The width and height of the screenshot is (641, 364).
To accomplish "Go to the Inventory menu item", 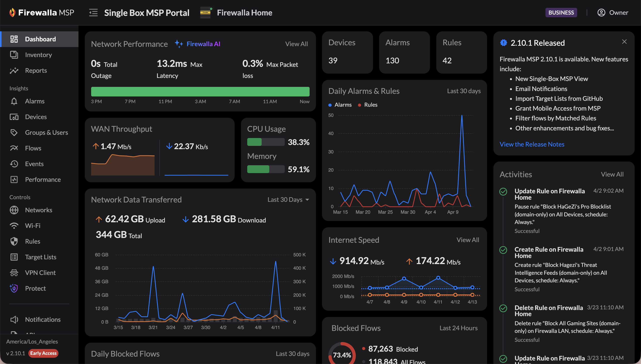I will pyautogui.click(x=38, y=55).
